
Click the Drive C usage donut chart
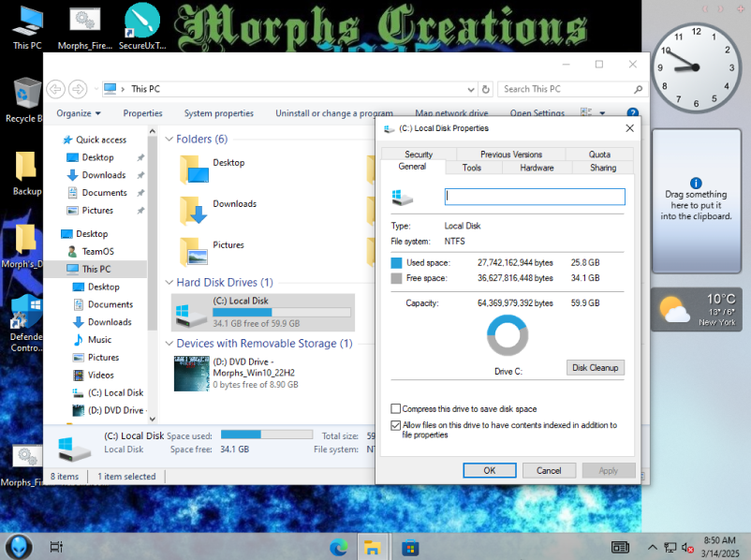click(x=508, y=335)
